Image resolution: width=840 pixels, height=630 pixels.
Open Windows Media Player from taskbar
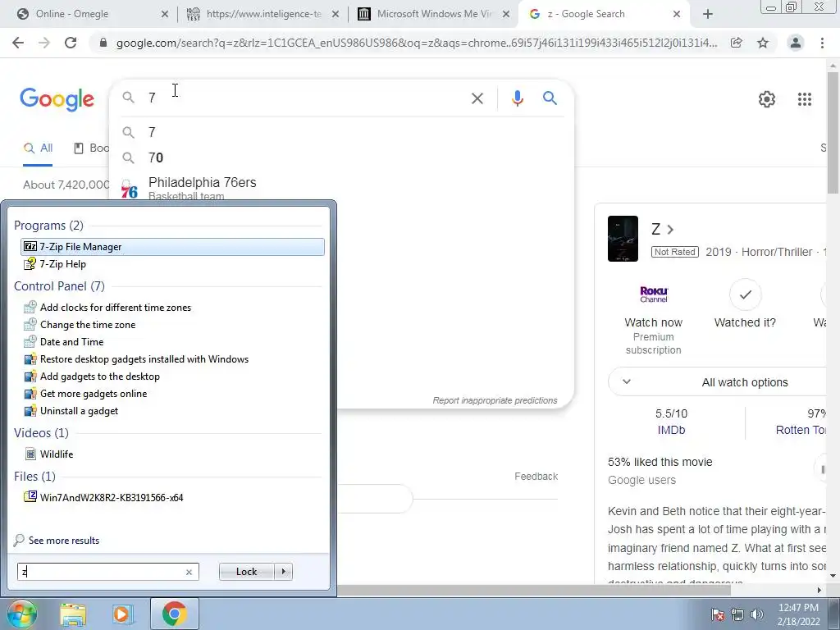[x=122, y=614]
